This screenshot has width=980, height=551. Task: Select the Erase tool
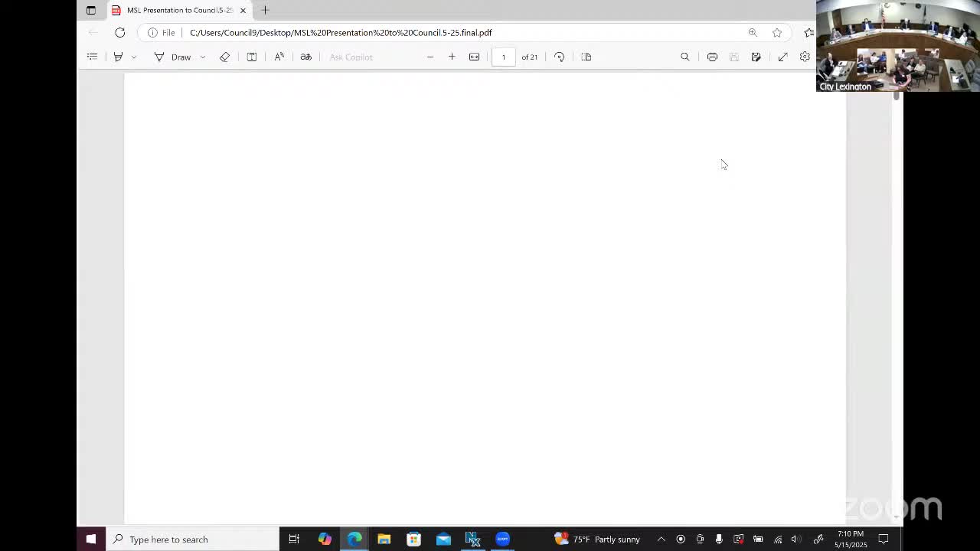[224, 57]
